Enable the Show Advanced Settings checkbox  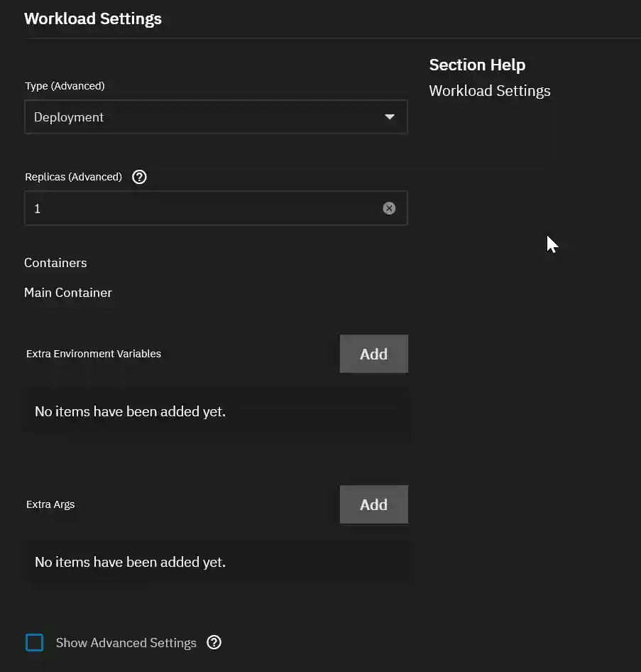34,642
